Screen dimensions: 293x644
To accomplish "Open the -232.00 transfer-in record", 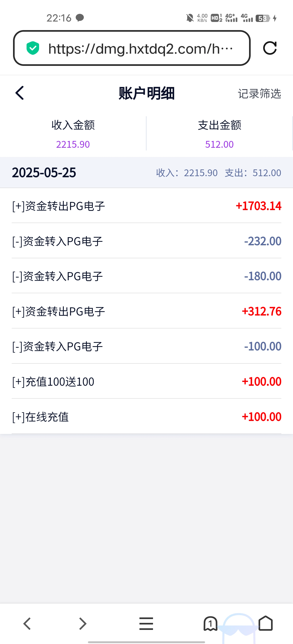I will pyautogui.click(x=146, y=241).
